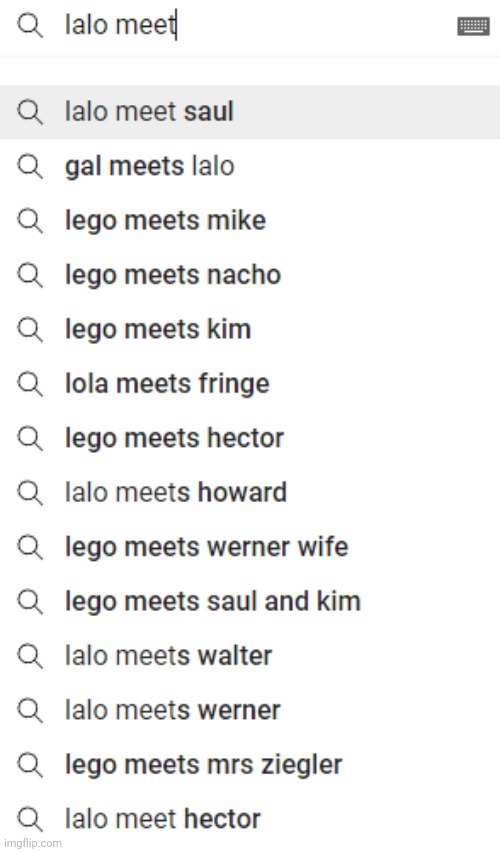Screen dimensions: 500x852
Task: Choose the suggestion 'lego meets hector'
Action: coord(250,438)
